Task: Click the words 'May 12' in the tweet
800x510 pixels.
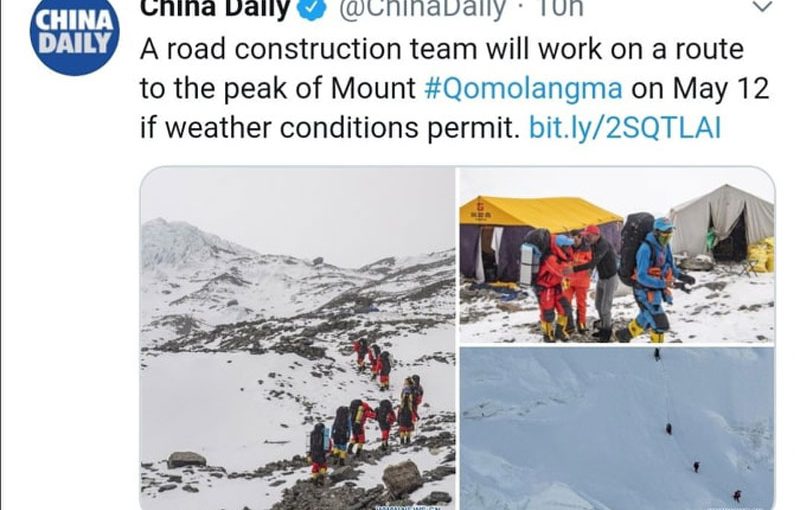Action: pyautogui.click(x=720, y=88)
